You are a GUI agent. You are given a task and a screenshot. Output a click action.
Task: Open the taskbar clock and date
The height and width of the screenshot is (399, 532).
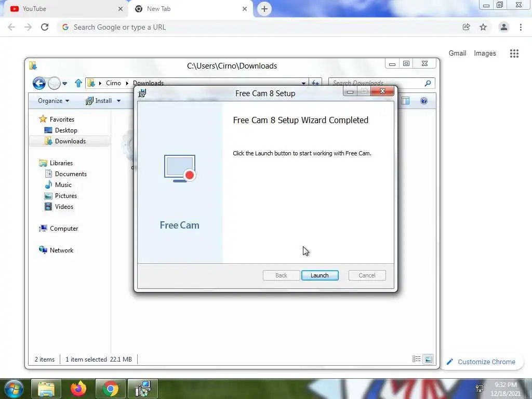pyautogui.click(x=506, y=389)
